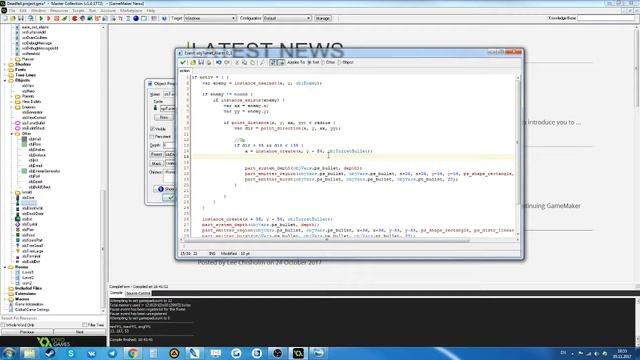Viewport: 640px width, 360px height.
Task: Open the File menu
Action: tap(12, 11)
